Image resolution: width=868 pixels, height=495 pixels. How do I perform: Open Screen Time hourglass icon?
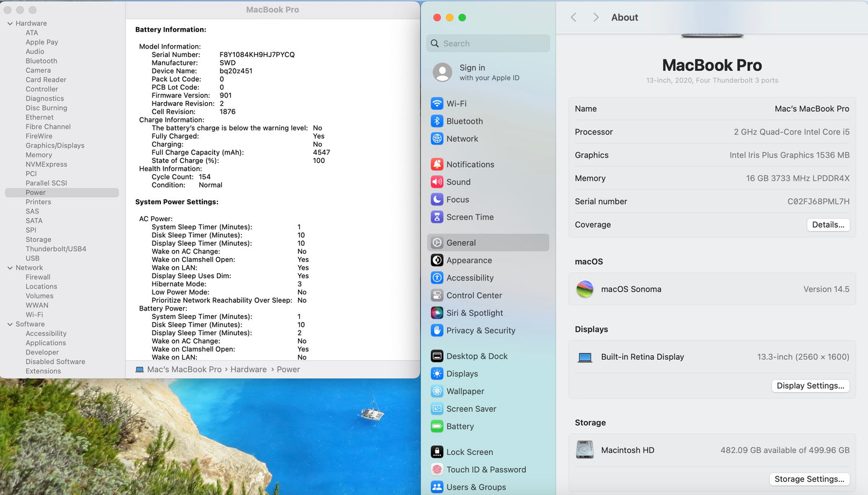click(x=437, y=217)
